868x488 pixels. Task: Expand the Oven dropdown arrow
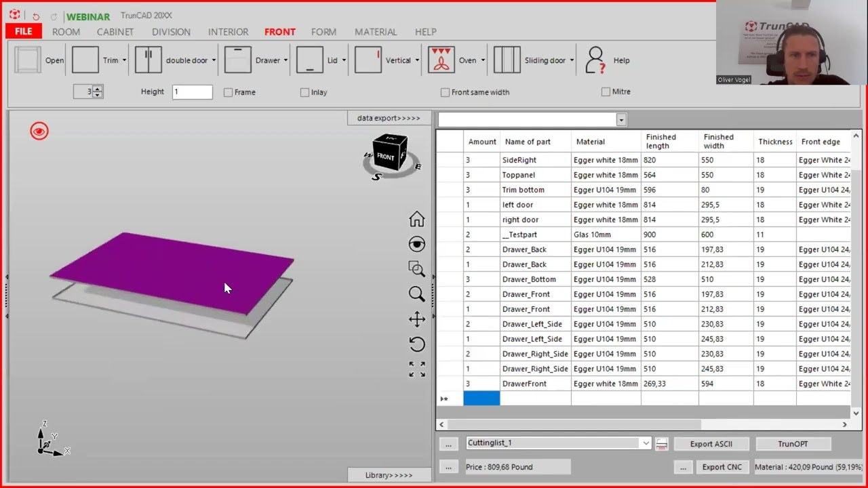click(x=483, y=60)
